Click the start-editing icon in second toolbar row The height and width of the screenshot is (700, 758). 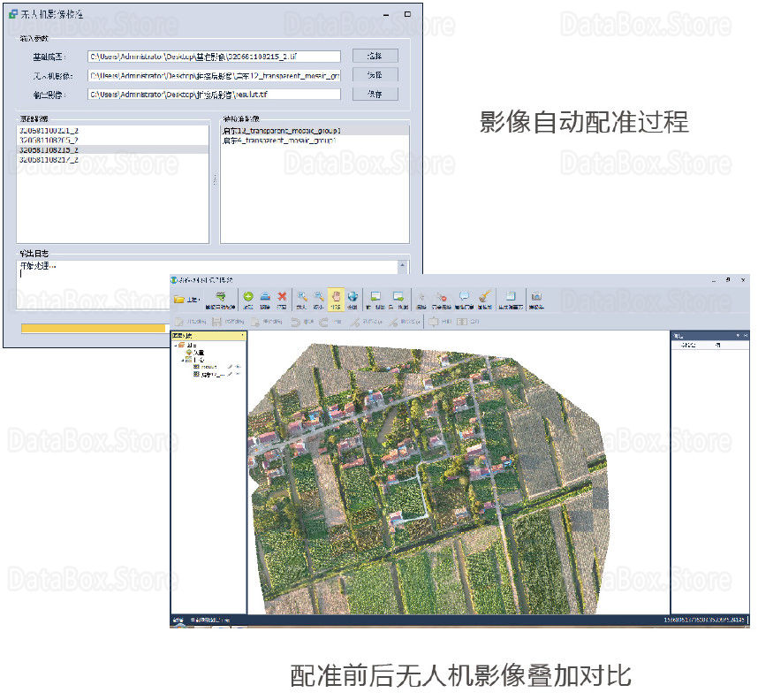(x=179, y=322)
